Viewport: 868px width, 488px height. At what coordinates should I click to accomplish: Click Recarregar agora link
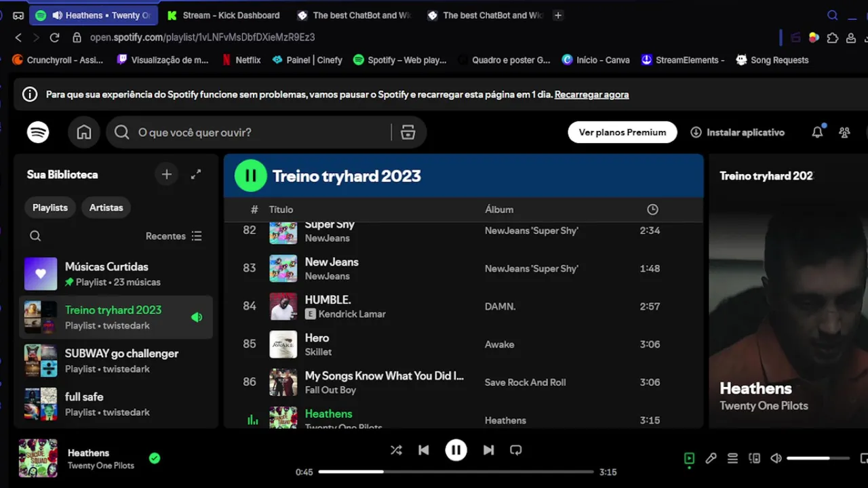pos(591,95)
